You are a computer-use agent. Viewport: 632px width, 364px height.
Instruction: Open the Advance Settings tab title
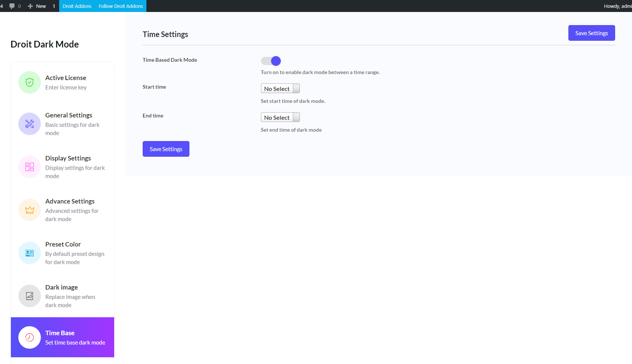(x=70, y=201)
